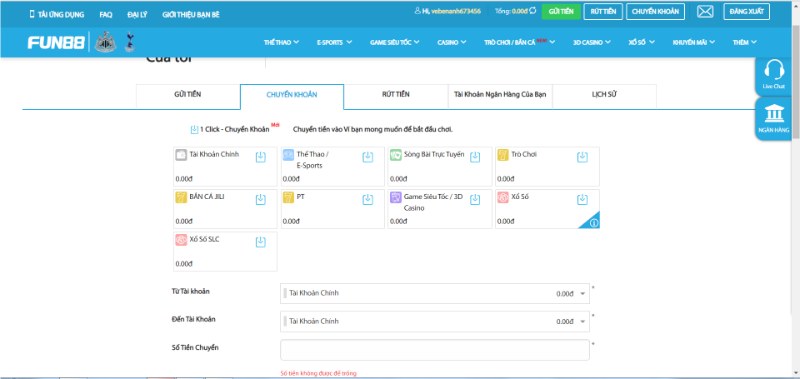Click the Xổ Số wallet icon
Screen dimensions: 800x379
point(503,197)
